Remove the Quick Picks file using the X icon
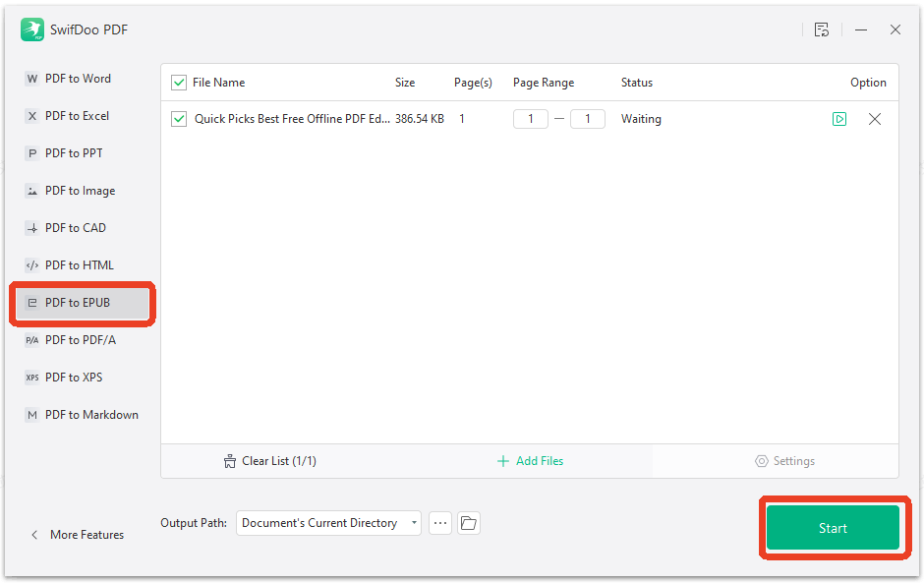 click(x=875, y=119)
